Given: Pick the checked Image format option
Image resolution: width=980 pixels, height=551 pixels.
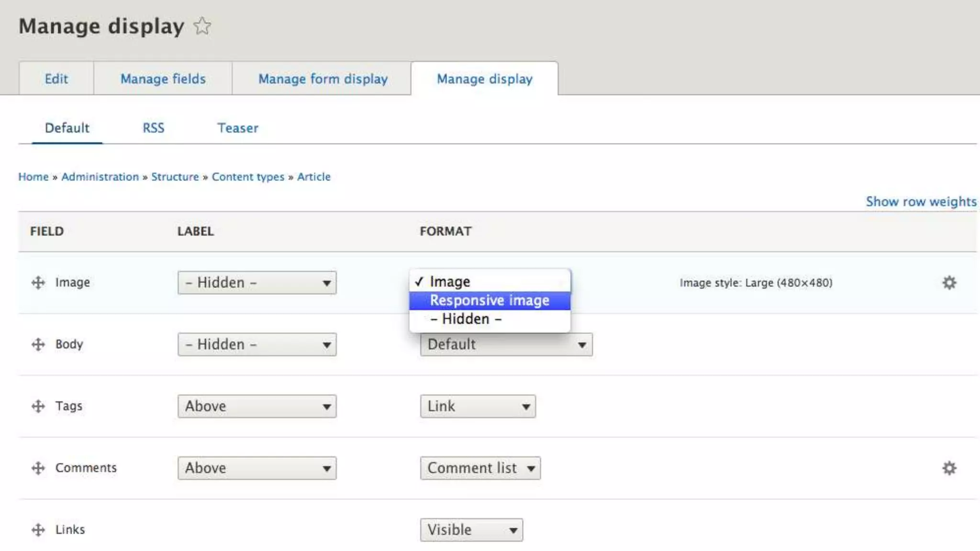Looking at the screenshot, I should pyautogui.click(x=450, y=282).
